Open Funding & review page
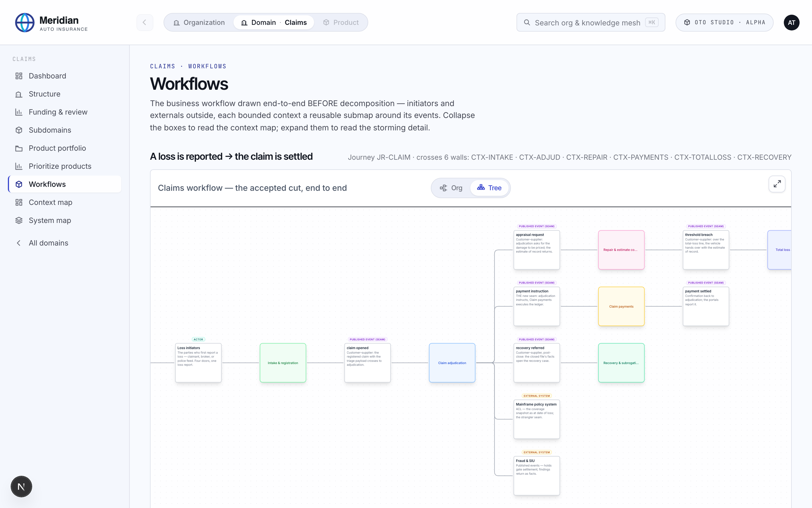The image size is (812, 508). coord(65,112)
